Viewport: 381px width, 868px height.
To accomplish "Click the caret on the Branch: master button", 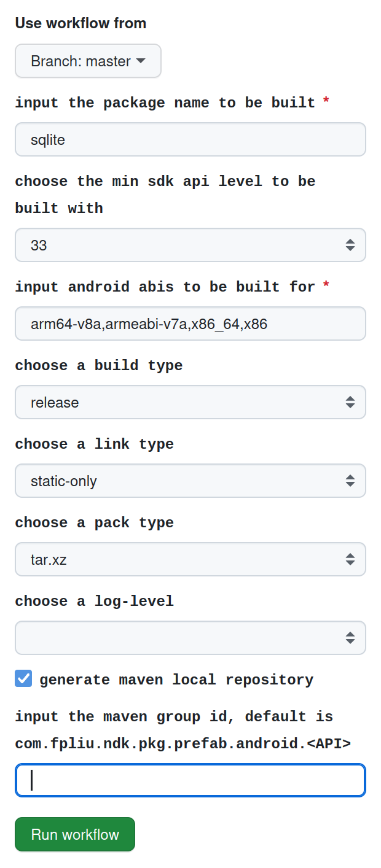I will (142, 61).
